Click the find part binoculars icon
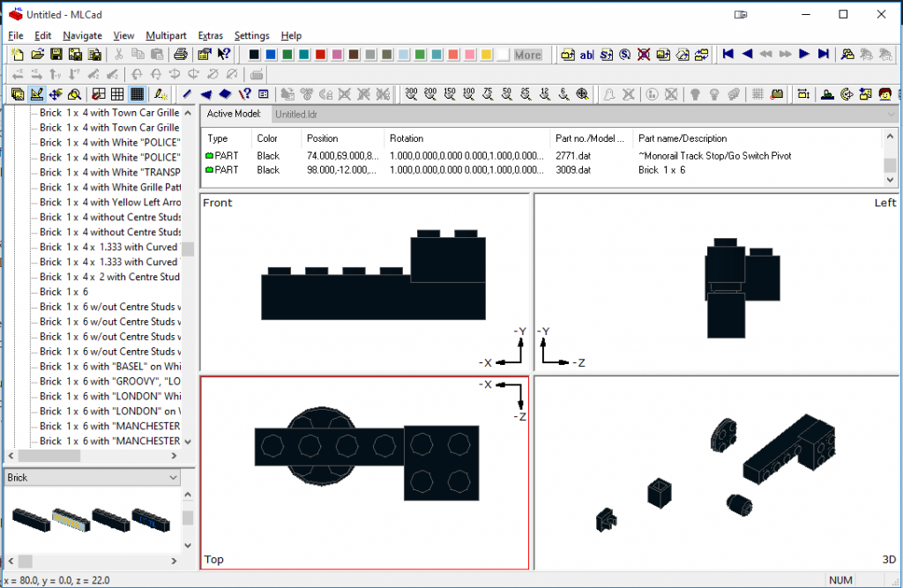The image size is (903, 588). 847,55
